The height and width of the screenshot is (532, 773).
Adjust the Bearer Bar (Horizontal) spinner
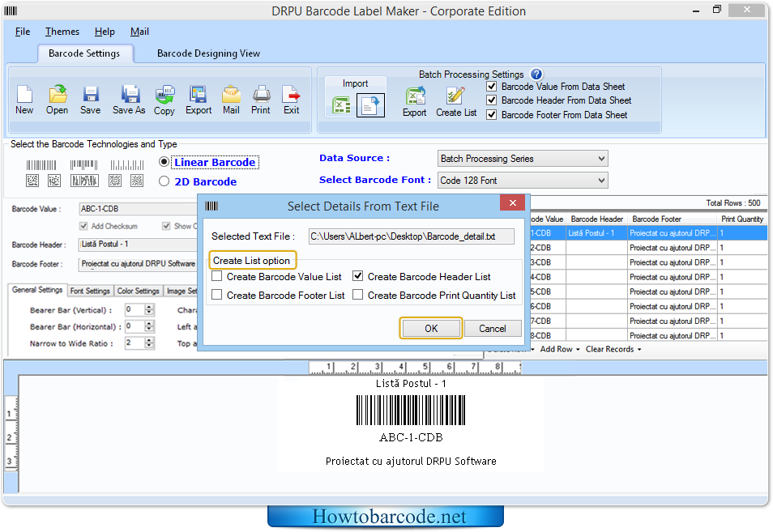point(149,326)
